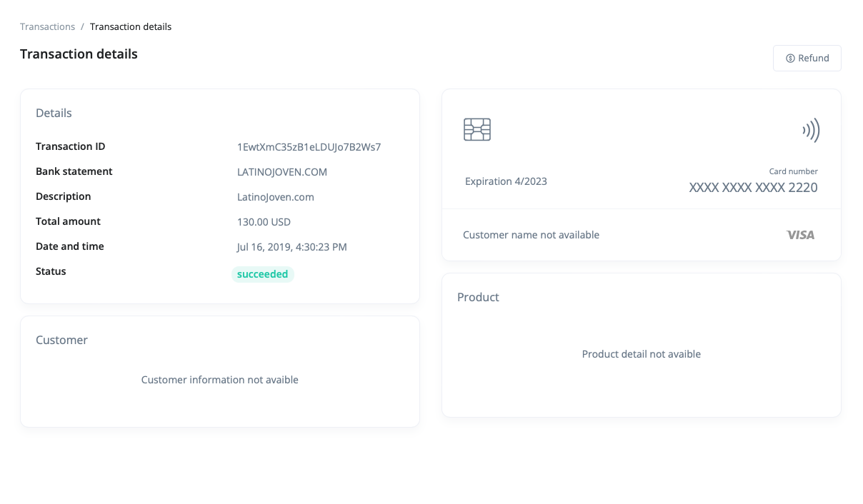The image size is (863, 504).
Task: Click Customer name not available text
Action: point(531,235)
